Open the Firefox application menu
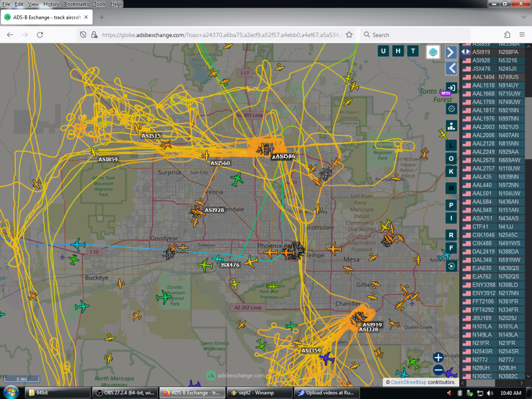Viewport: 532px width, 399px height. [x=522, y=35]
